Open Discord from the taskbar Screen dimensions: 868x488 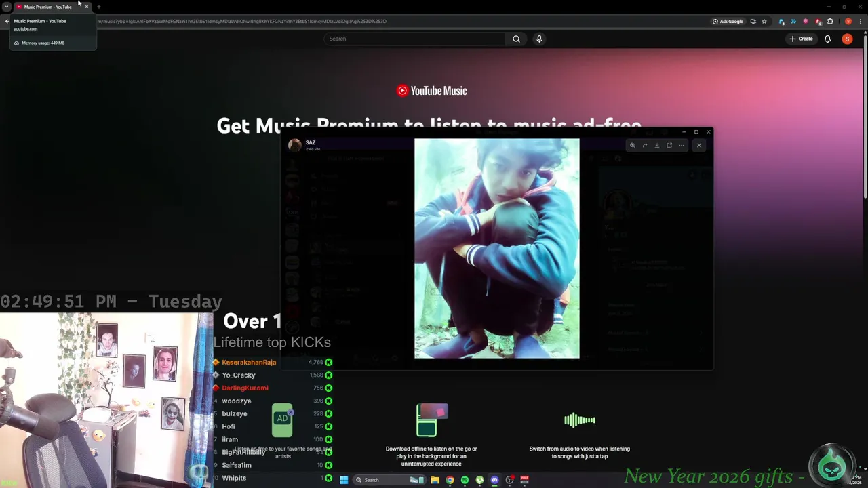(x=494, y=480)
